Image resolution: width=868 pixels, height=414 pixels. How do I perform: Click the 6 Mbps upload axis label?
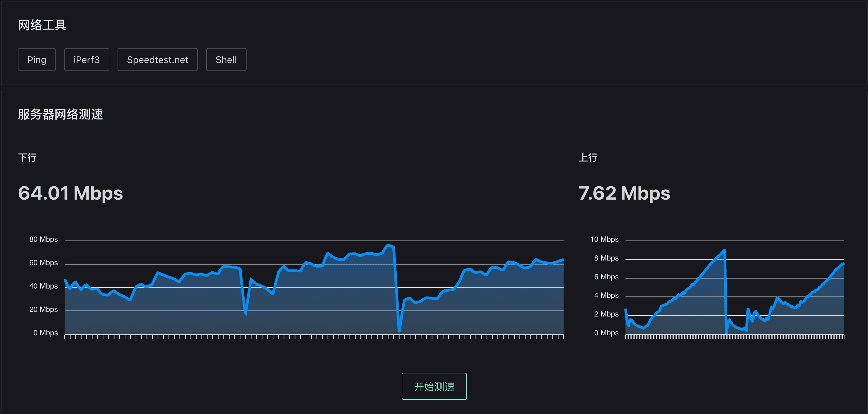(606, 277)
